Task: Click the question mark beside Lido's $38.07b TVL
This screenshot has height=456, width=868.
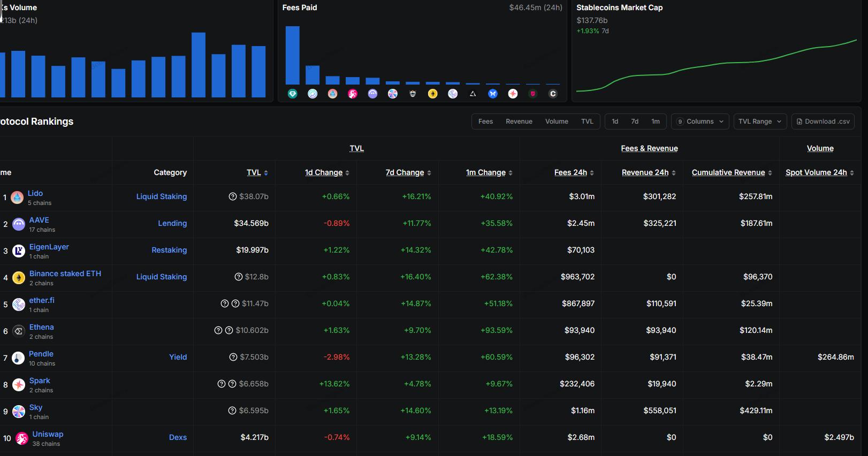Action: [233, 196]
